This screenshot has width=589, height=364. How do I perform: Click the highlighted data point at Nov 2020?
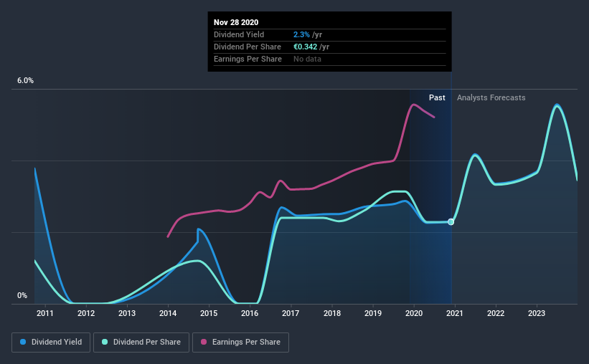451,222
